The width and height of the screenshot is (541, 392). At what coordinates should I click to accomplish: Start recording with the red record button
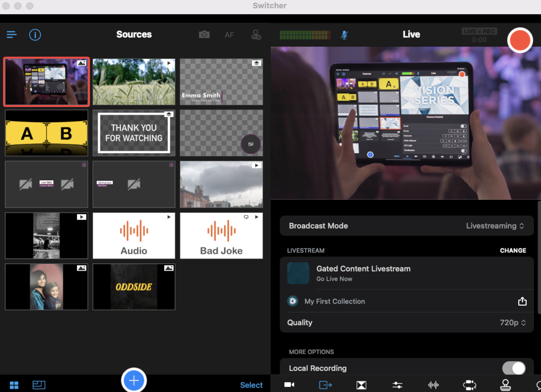pos(520,40)
